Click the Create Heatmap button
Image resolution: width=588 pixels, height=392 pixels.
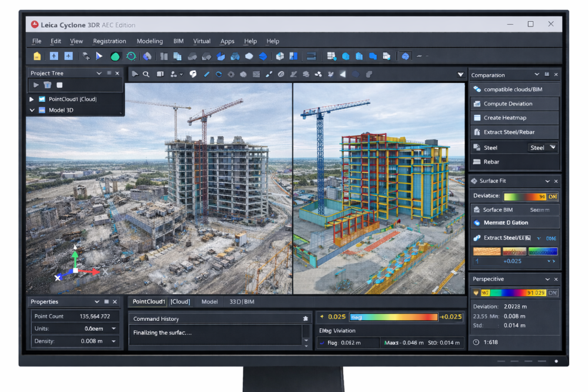click(x=514, y=118)
